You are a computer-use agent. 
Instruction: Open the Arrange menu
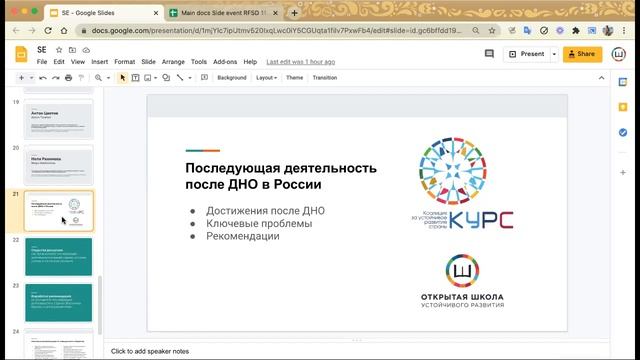coord(173,62)
